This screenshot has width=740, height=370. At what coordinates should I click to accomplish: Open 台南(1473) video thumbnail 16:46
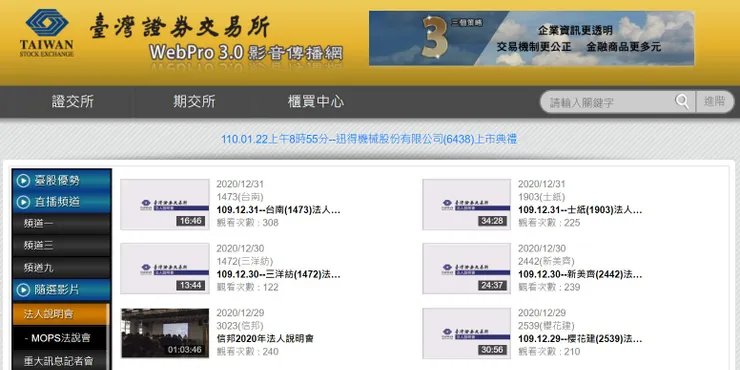pyautogui.click(x=165, y=204)
